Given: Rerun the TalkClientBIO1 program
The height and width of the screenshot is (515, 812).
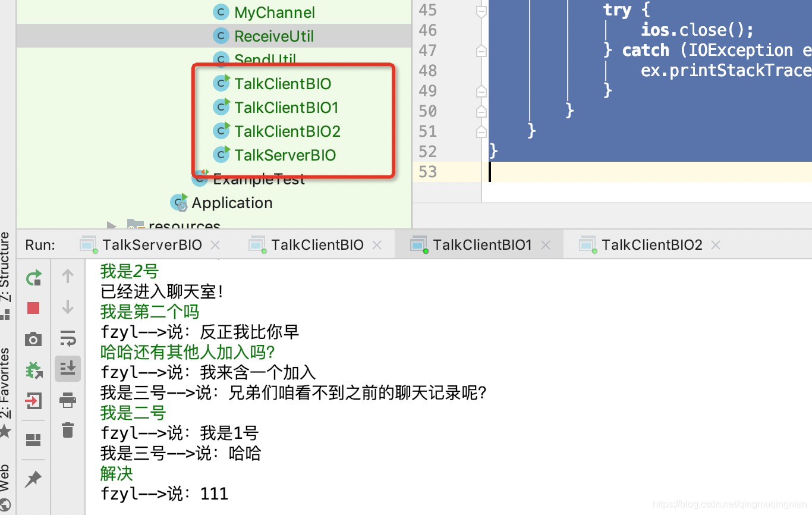Looking at the screenshot, I should pyautogui.click(x=34, y=277).
